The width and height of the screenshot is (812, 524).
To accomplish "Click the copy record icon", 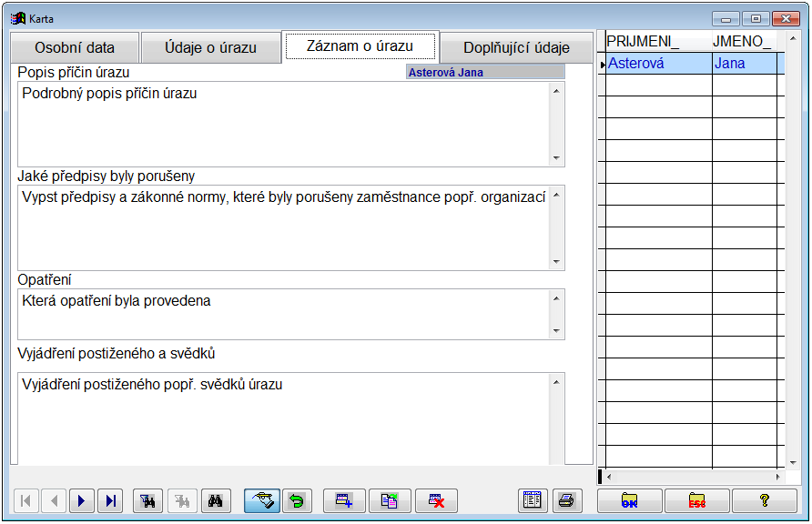I will (390, 500).
